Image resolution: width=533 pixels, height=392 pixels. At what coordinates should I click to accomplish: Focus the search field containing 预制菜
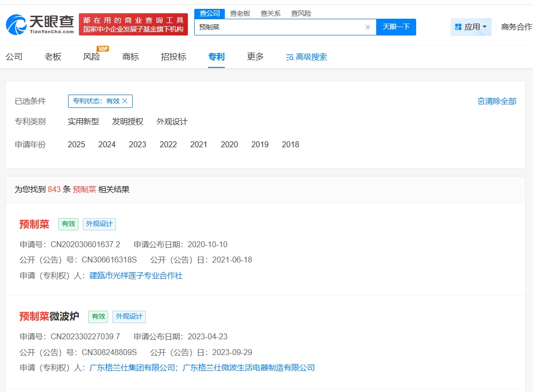pos(279,27)
